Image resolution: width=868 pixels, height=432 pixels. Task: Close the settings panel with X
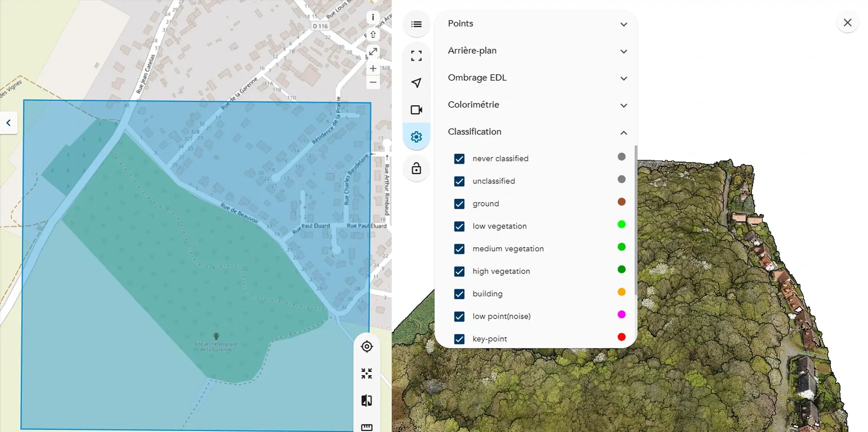pos(847,23)
